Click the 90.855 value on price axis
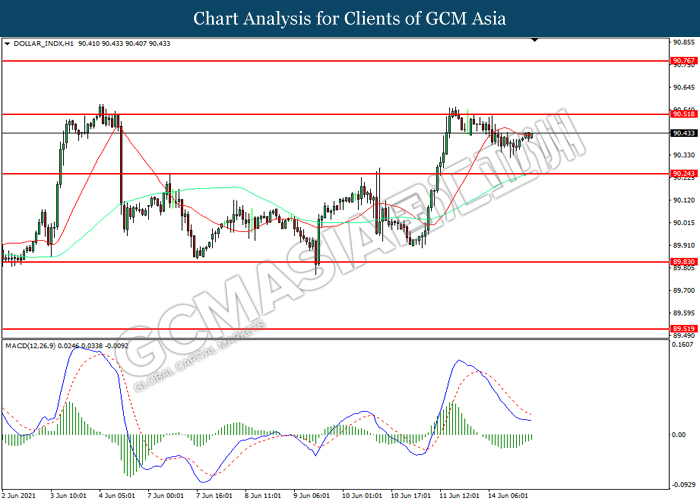 pyautogui.click(x=684, y=42)
